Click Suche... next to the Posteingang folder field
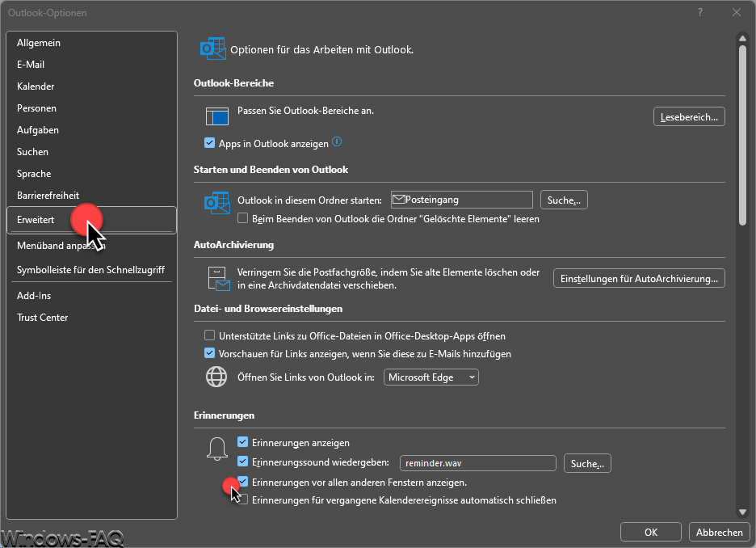The image size is (756, 548). click(x=564, y=200)
